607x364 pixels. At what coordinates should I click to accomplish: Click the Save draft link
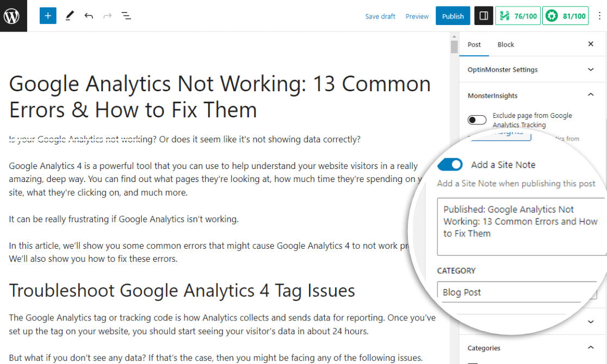point(380,16)
